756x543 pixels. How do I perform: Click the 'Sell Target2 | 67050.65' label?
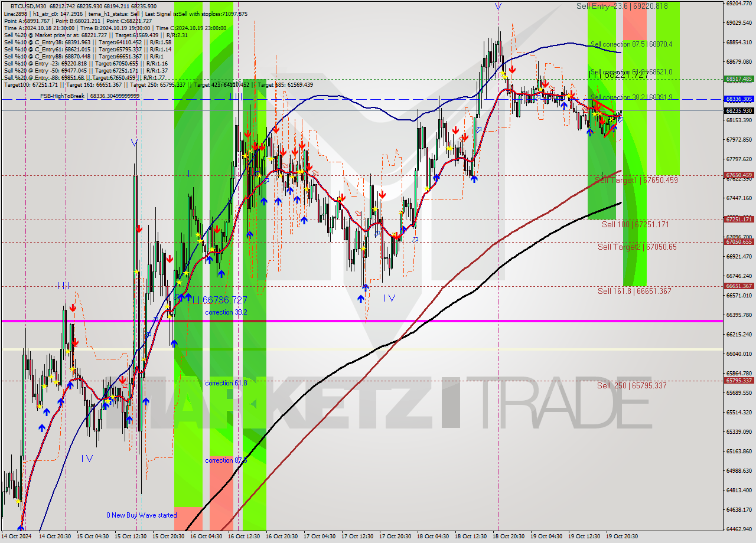(x=637, y=247)
